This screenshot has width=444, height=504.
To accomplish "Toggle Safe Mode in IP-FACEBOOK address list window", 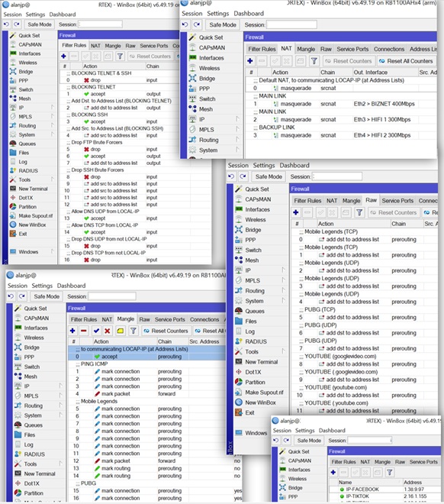I will click(x=309, y=441).
